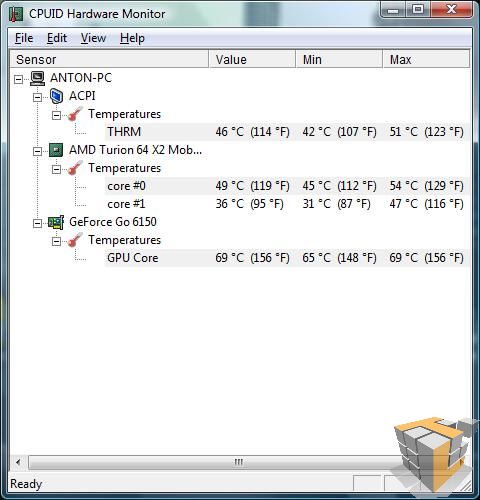Screen dimensions: 480x500
Task: Collapse the ANTON-PC root tree node
Action: click(19, 79)
